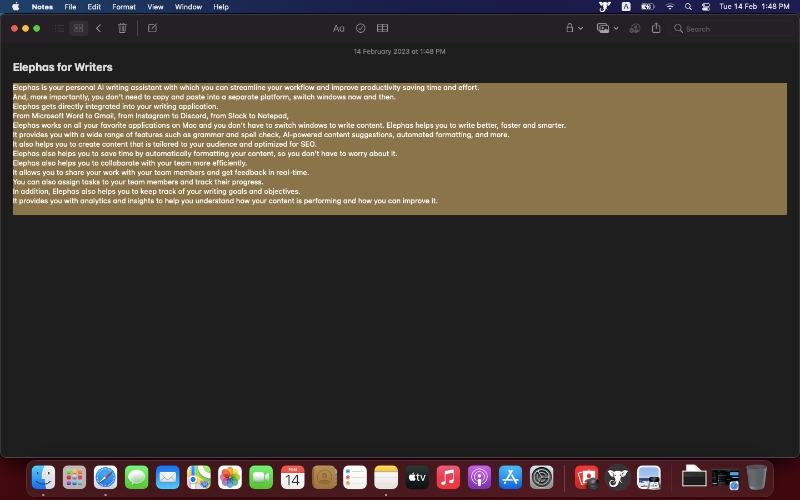Open the Window menu

pos(188,7)
